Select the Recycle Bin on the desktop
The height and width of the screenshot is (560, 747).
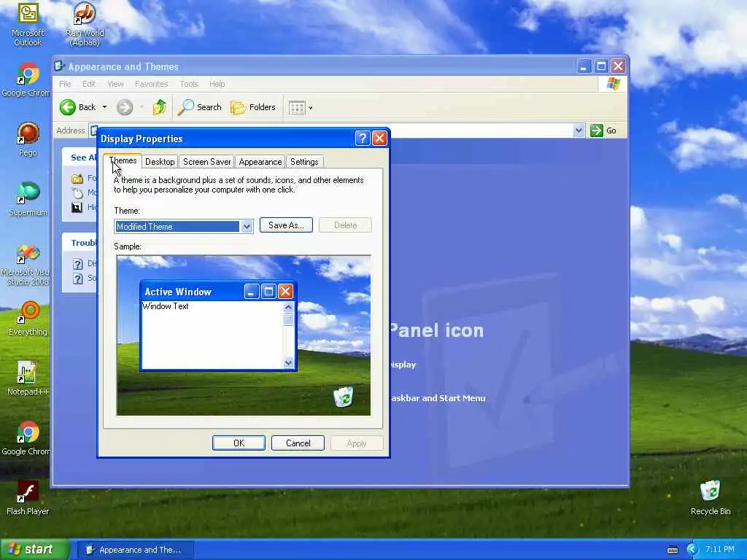click(x=711, y=498)
